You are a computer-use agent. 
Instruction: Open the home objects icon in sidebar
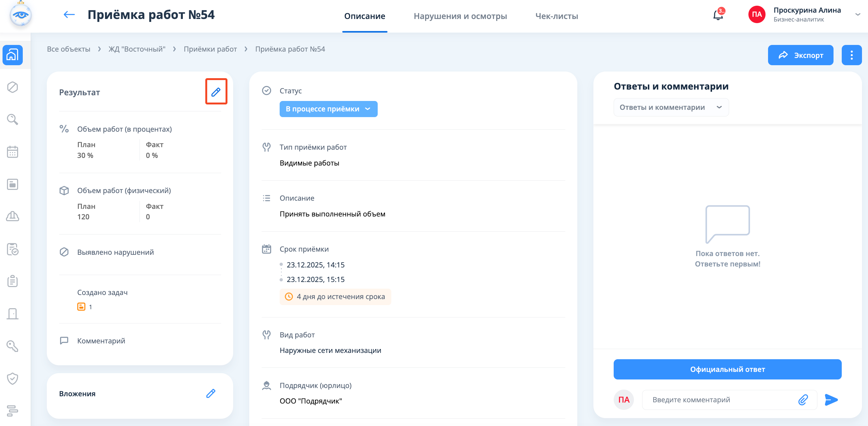(12, 55)
